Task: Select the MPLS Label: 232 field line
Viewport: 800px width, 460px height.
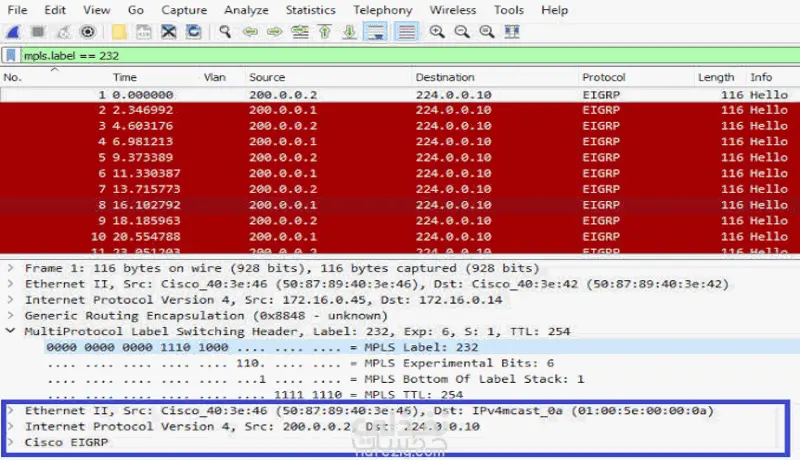Action: point(421,347)
